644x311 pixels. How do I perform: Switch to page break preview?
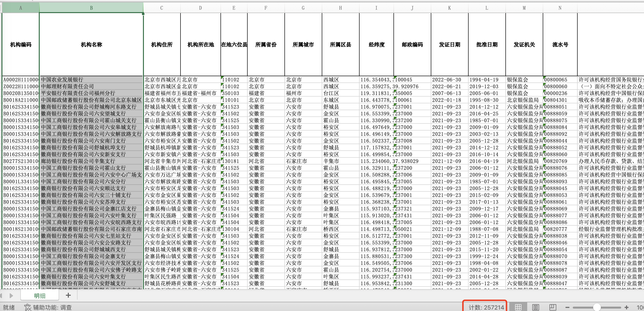553,307
